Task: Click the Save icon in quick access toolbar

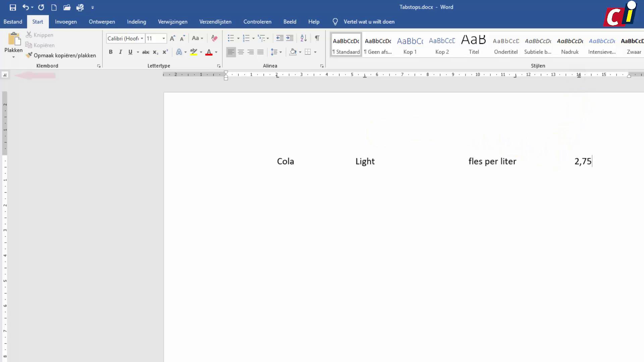Action: pyautogui.click(x=13, y=7)
